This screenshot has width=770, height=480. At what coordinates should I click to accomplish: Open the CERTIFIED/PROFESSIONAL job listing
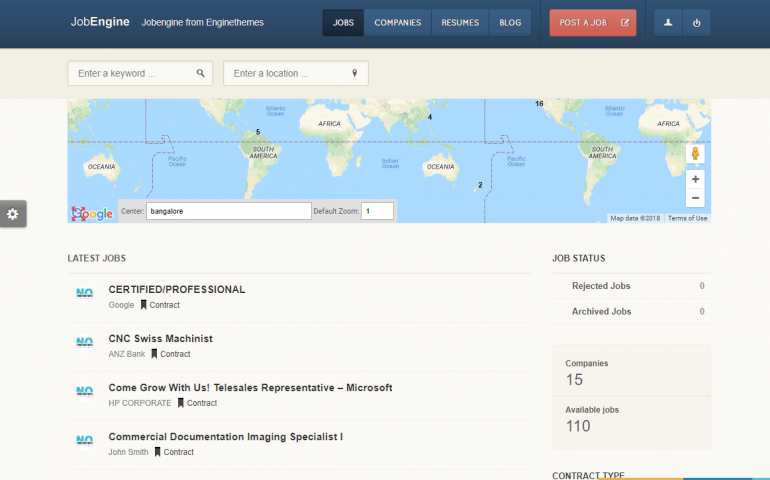(177, 289)
